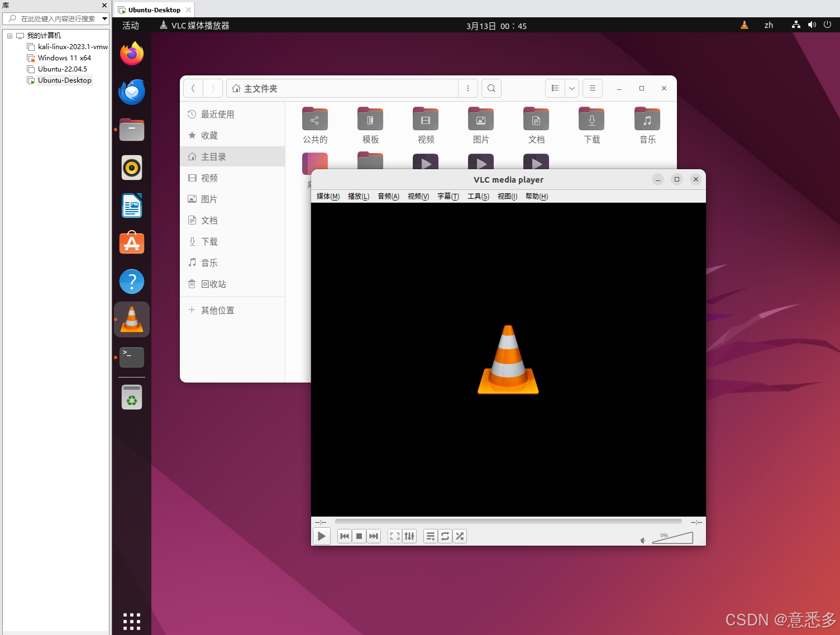Image resolution: width=840 pixels, height=635 pixels.
Task: Click VLC cone icon in dock
Action: (x=132, y=319)
